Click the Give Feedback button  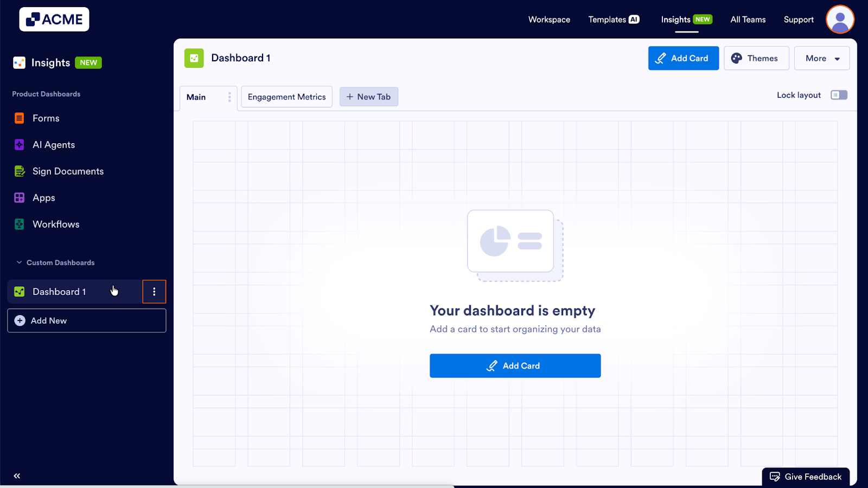pos(806,476)
